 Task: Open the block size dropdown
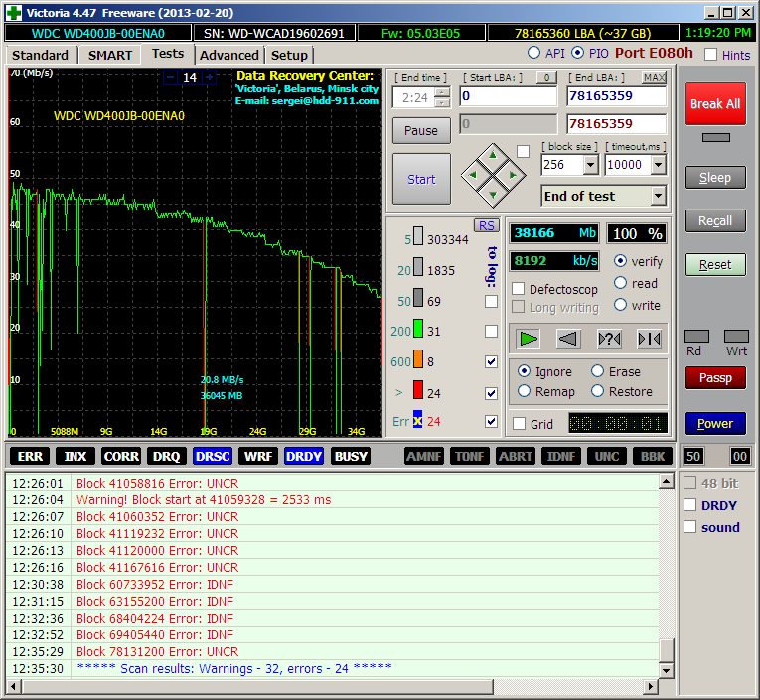point(590,165)
